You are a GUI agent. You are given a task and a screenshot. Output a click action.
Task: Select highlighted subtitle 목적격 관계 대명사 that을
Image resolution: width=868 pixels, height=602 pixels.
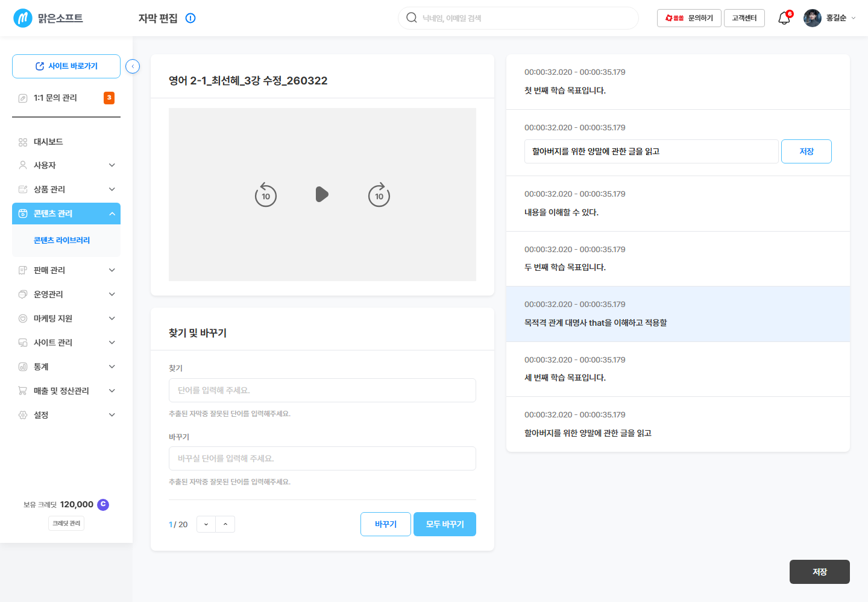(678, 314)
